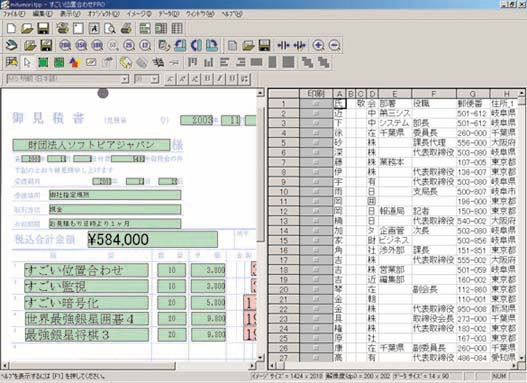Select column header F in the data grid

pos(434,94)
